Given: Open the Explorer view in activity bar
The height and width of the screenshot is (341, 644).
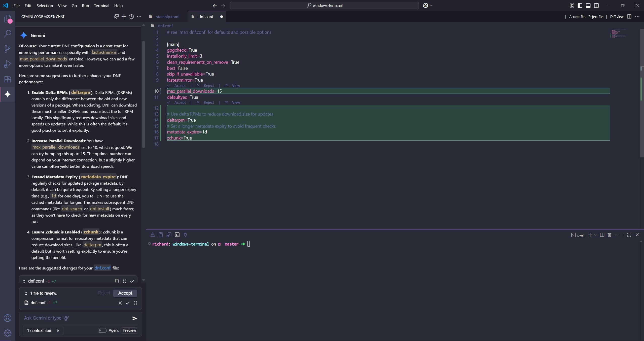Looking at the screenshot, I should 8,19.
